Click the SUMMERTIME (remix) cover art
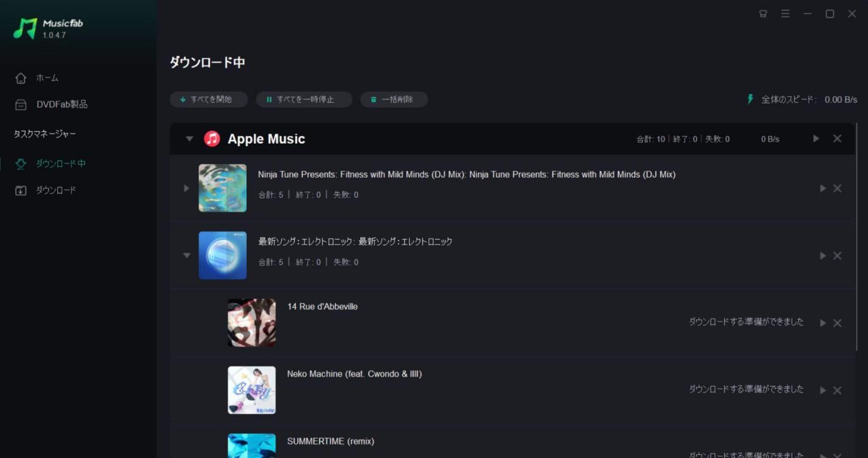This screenshot has width=868, height=458. pos(252,445)
